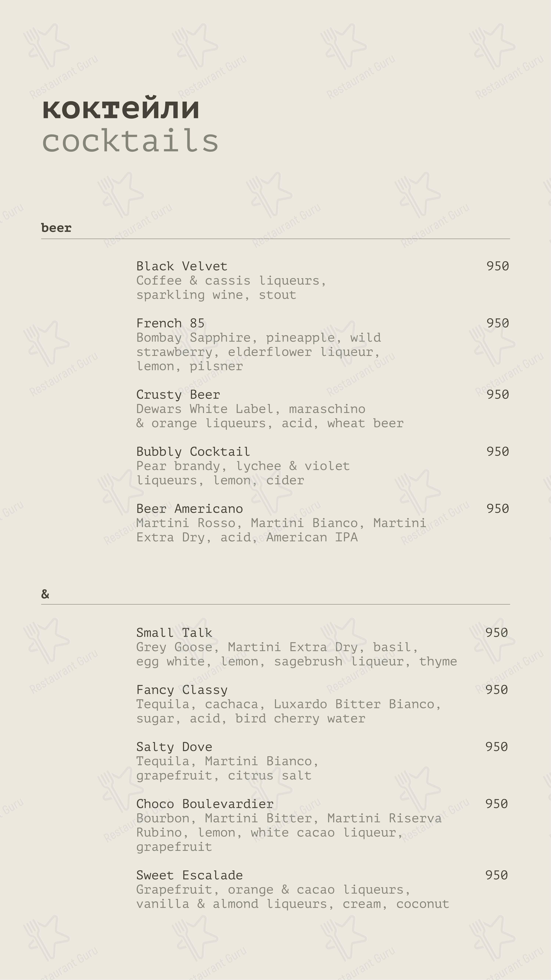Select the Salty Dove cocktail name
Viewport: 551px width, 980px height.
point(174,747)
